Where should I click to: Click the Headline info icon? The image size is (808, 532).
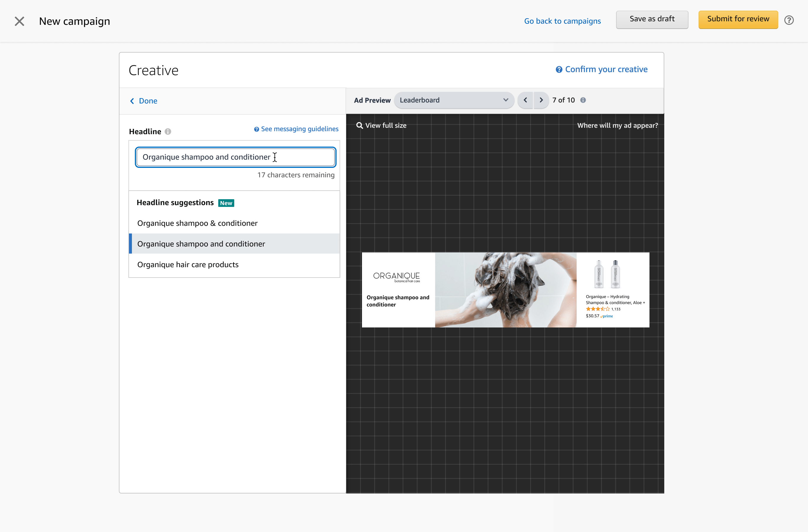click(x=168, y=132)
